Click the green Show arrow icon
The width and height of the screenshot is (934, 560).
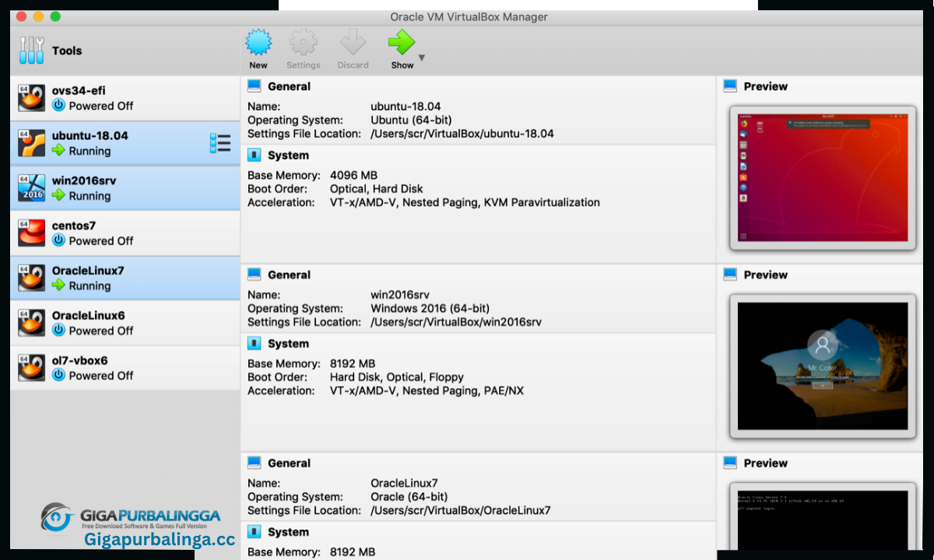(x=402, y=42)
